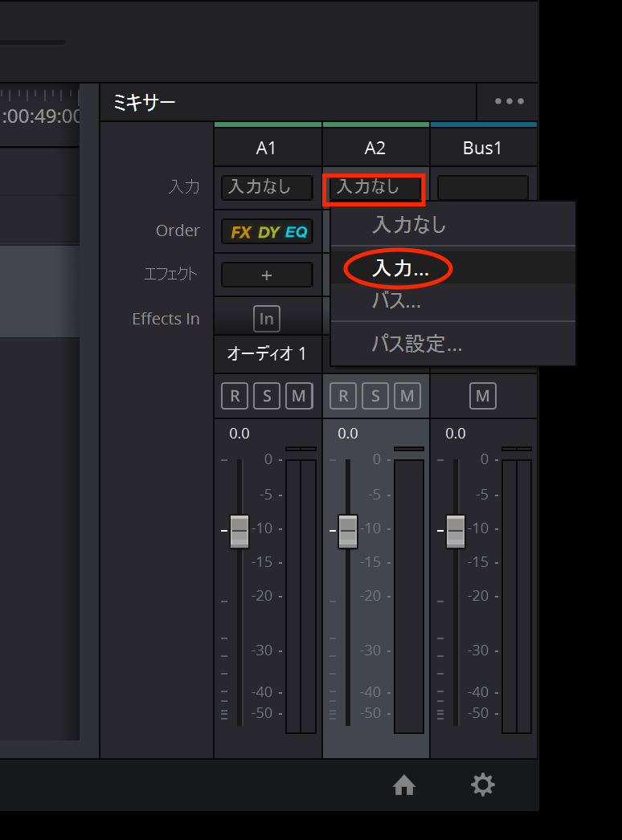622x840 pixels.
Task: Go to the home page icon
Action: pyautogui.click(x=403, y=785)
